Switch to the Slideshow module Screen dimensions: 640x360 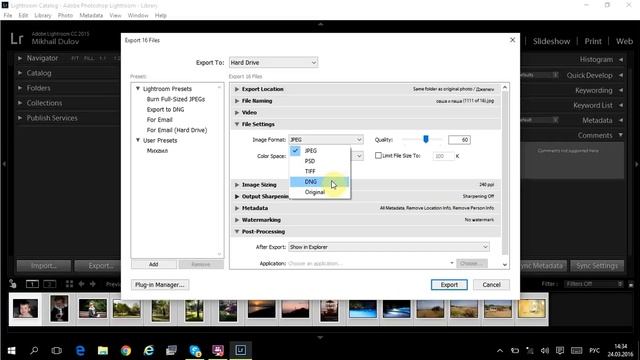(x=551, y=41)
